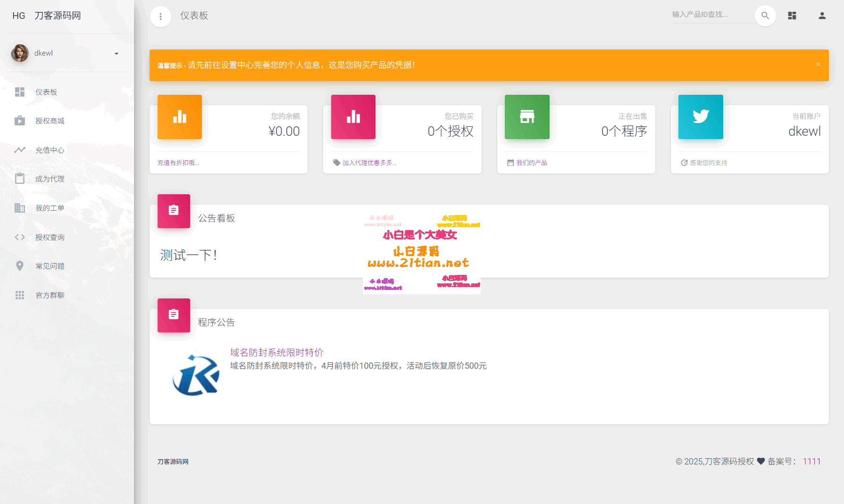The height and width of the screenshot is (504, 844).
Task: Open the 授权商城 section
Action: (49, 121)
